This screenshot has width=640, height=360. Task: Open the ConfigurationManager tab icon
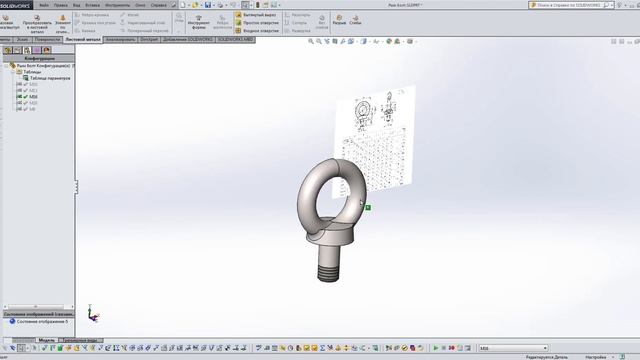tap(27, 50)
